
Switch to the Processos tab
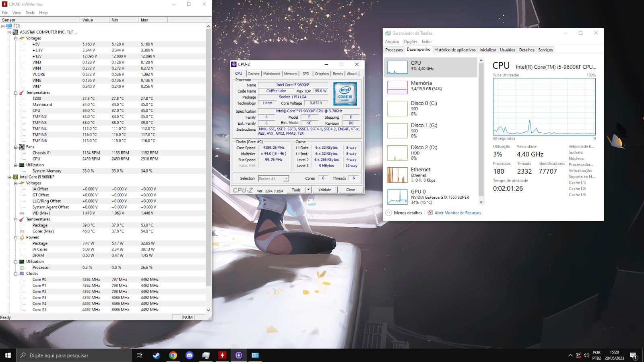(x=394, y=50)
